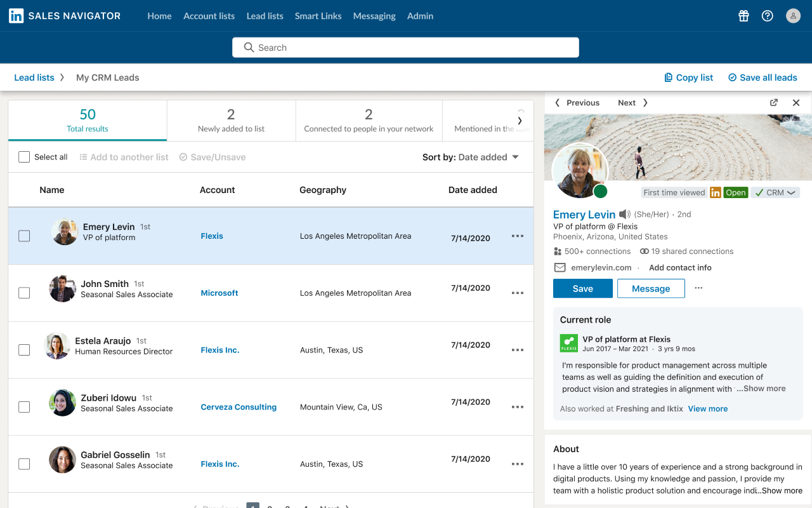Open the Home menu

[159, 16]
